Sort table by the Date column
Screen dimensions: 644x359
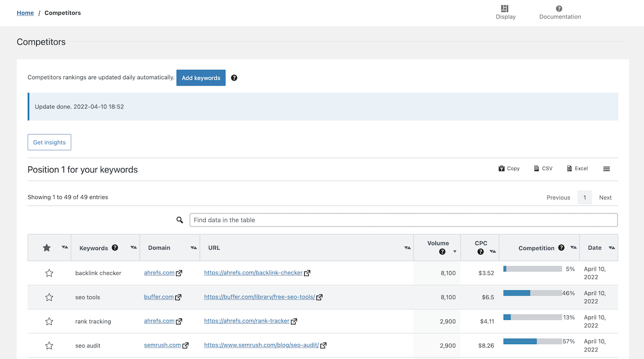(x=611, y=248)
